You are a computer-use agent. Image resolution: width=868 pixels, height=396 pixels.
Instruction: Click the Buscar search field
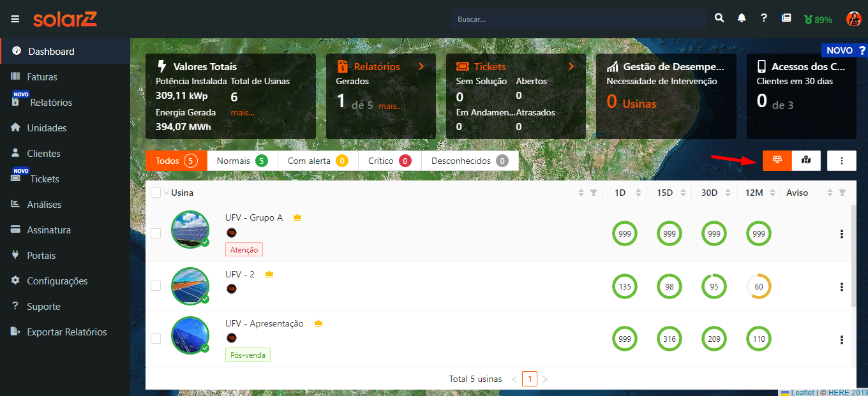point(578,19)
